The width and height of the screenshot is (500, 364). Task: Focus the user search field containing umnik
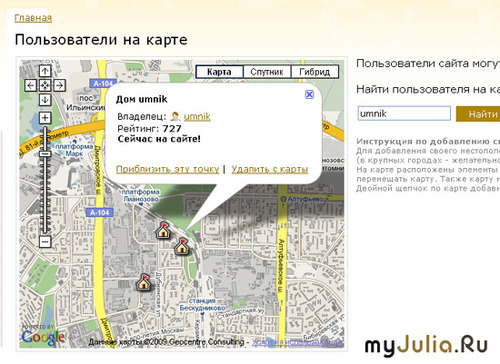[x=404, y=113]
